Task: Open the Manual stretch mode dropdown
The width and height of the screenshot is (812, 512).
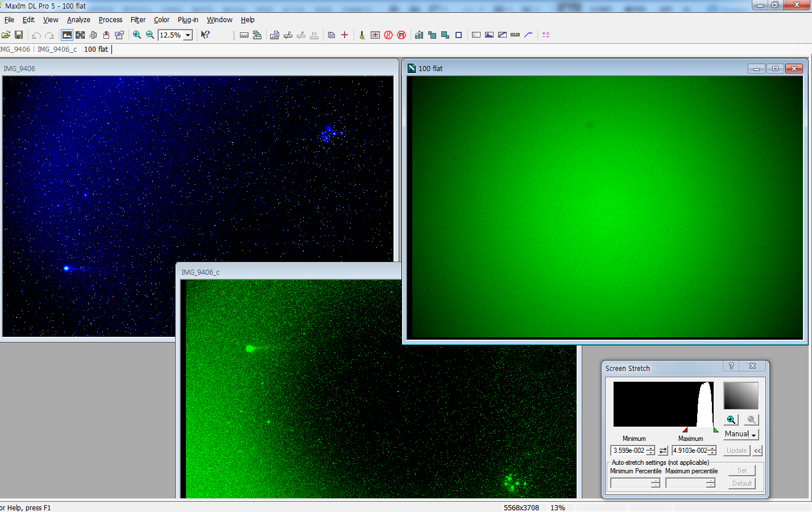Action: tap(741, 434)
